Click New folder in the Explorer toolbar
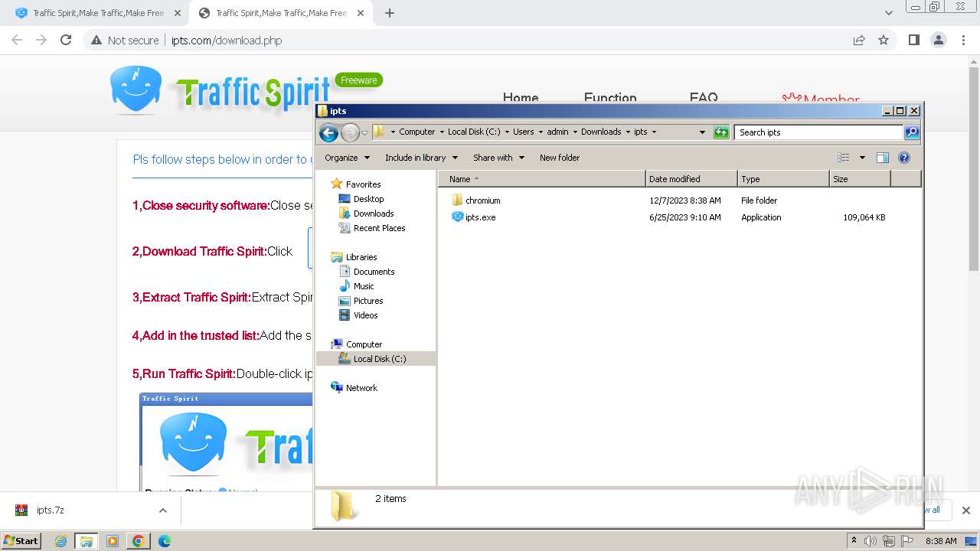Image resolution: width=980 pixels, height=551 pixels. (x=560, y=158)
